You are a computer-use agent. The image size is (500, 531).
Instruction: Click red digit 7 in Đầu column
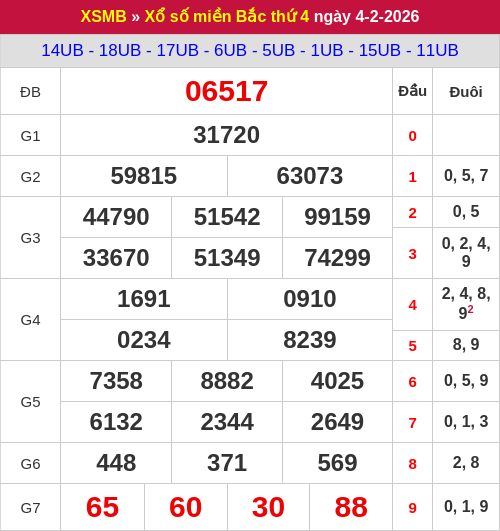click(x=412, y=423)
